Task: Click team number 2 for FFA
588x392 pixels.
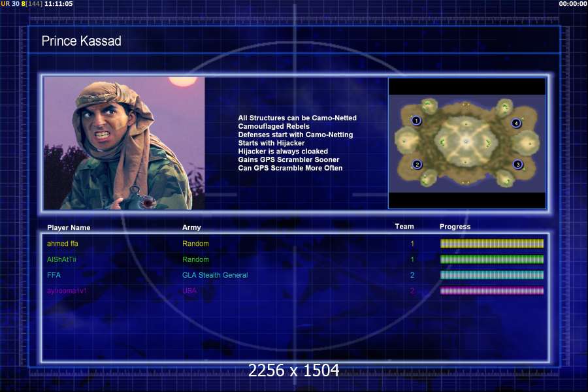Action: point(412,275)
